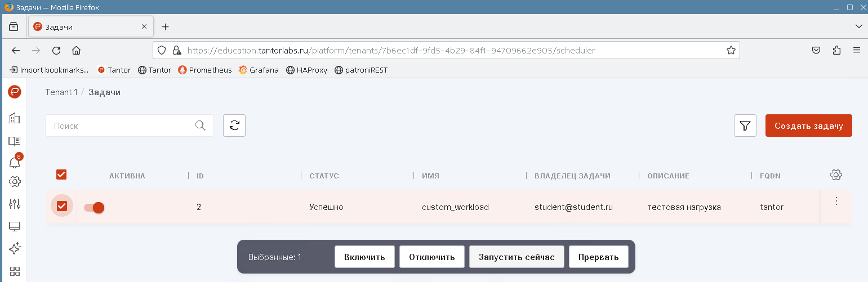This screenshot has width=868, height=282.
Task: Open the sidebar sliders configuration icon
Action: [x=15, y=204]
